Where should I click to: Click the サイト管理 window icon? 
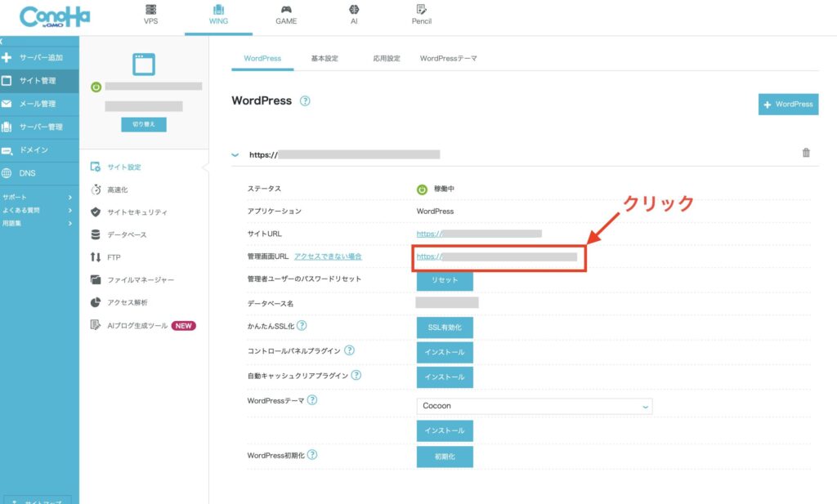7,81
